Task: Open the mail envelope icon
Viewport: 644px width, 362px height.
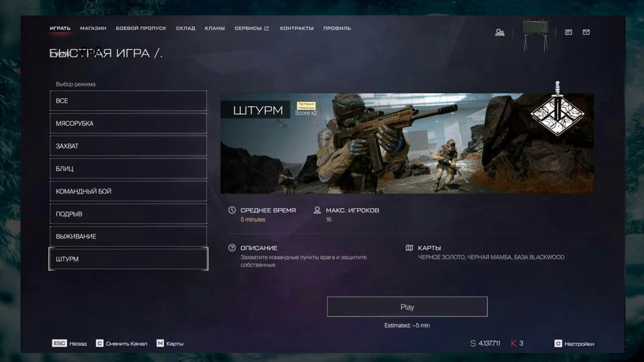Action: point(586,32)
